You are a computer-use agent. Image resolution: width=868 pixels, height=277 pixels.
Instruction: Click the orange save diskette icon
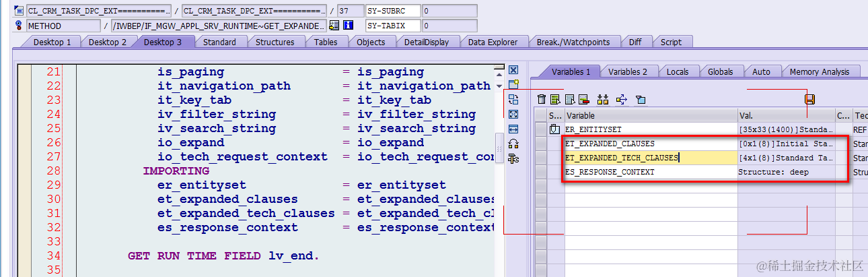pyautogui.click(x=809, y=99)
